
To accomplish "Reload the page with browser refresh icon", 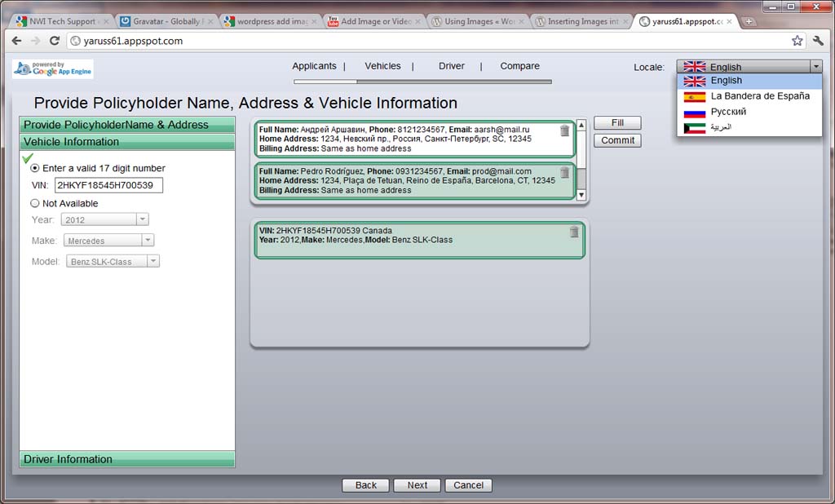I will click(55, 41).
